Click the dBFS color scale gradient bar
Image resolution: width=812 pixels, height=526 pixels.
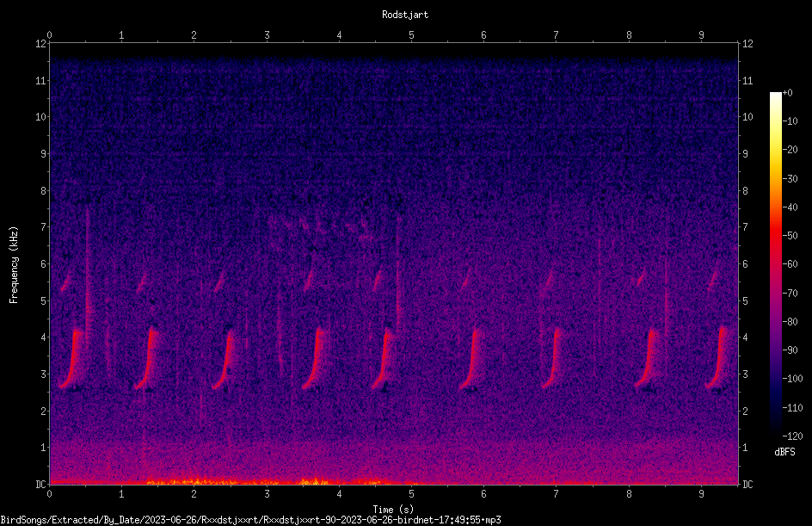coord(775,264)
